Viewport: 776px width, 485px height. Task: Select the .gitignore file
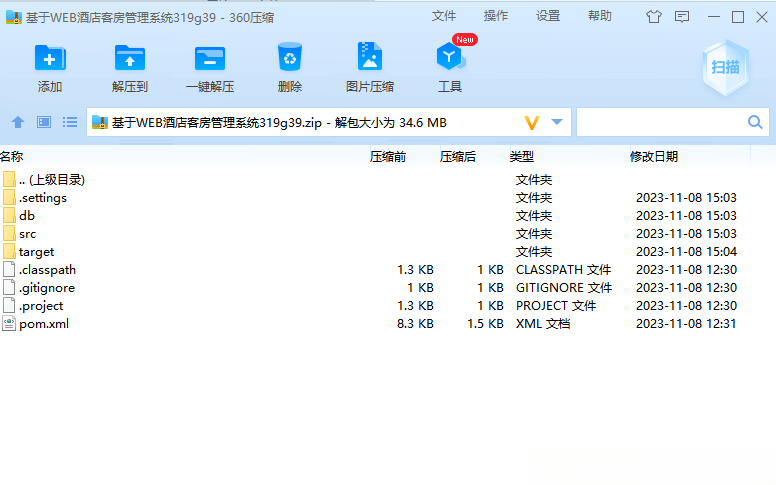click(x=388, y=288)
